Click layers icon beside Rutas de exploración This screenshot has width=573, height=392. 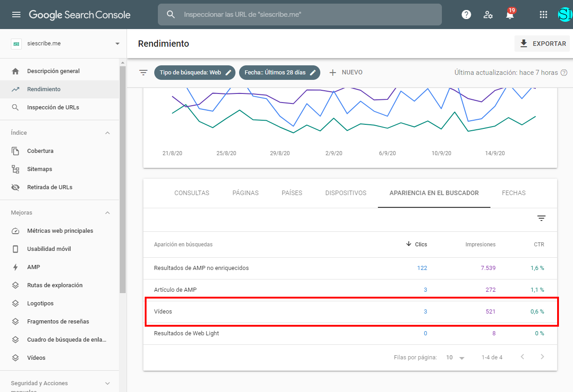click(15, 285)
